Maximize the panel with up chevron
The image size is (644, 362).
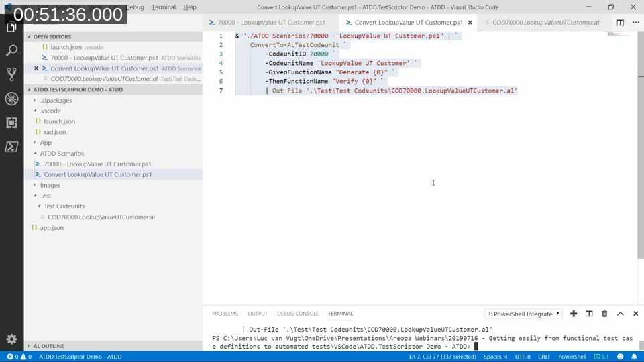point(620,314)
